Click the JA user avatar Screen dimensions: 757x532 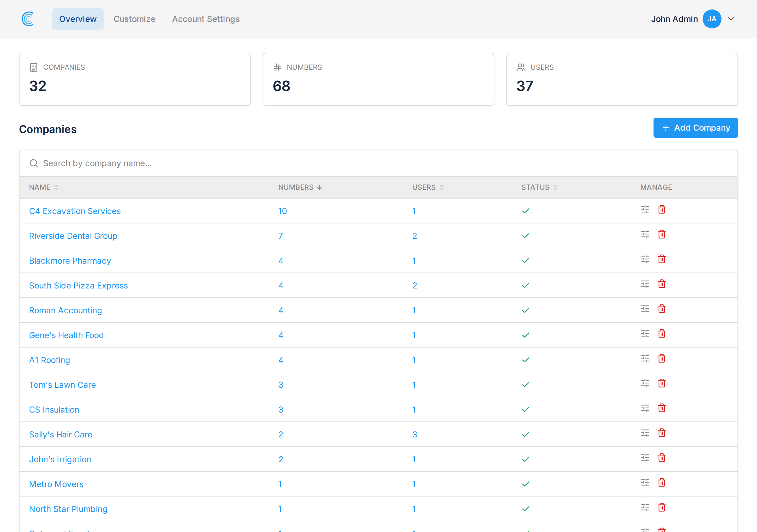click(x=712, y=19)
